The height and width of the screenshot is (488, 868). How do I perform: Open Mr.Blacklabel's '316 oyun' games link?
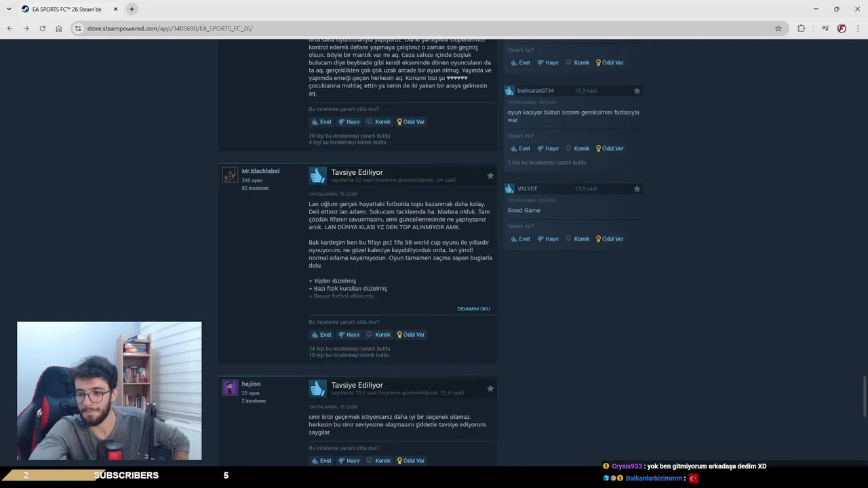tap(252, 181)
